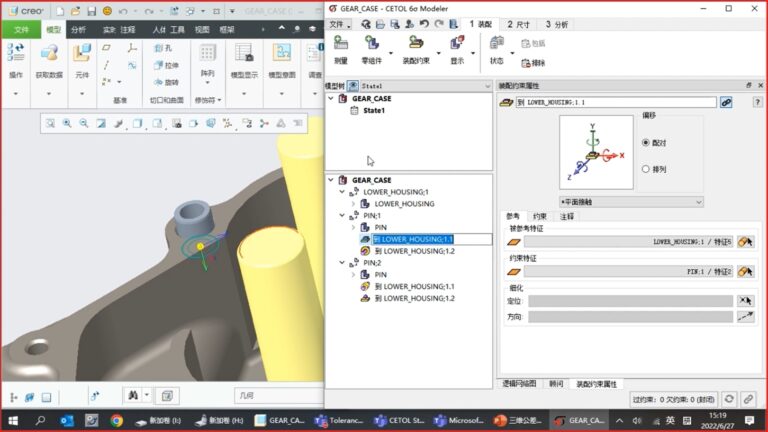Click the link icon beside constraint name field
Image resolution: width=768 pixels, height=432 pixels.
[x=726, y=102]
